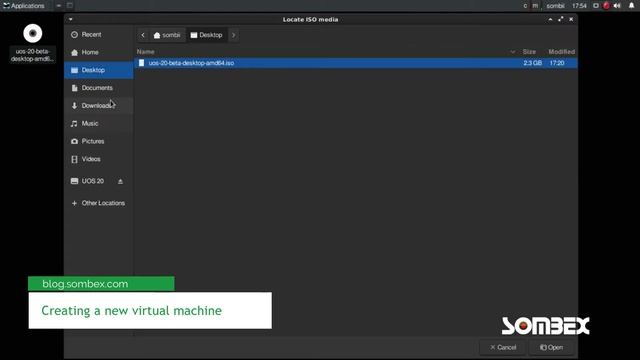Open the dialog window menu arrow
Screen dimensions: 640x360
(71, 19)
